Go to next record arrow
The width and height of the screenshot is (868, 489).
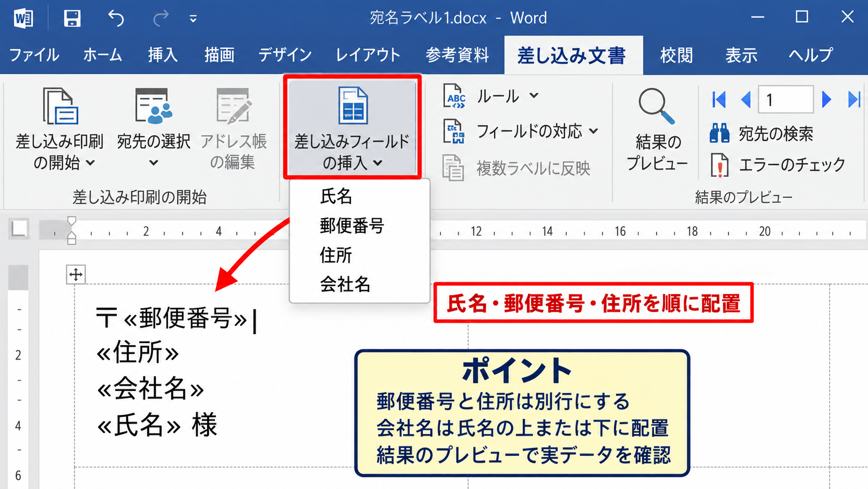coord(827,99)
